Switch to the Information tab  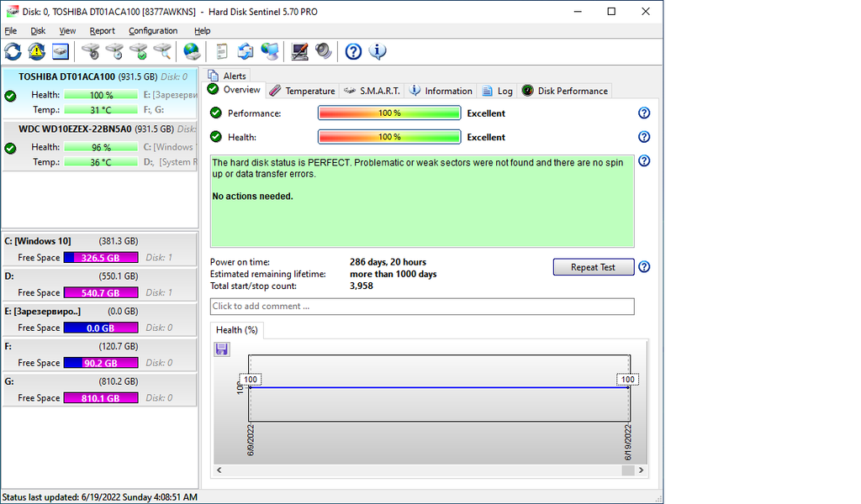click(x=441, y=91)
